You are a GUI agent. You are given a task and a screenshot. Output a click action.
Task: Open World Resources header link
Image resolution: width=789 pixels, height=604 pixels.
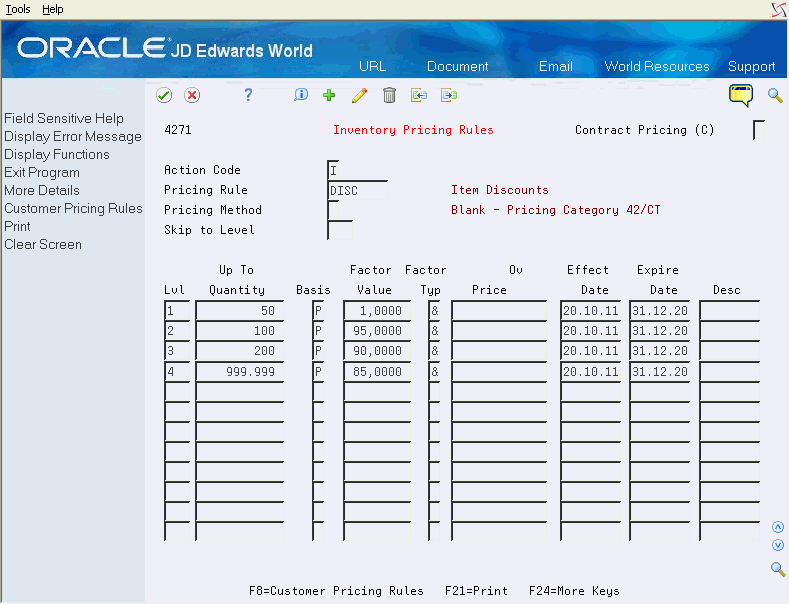(x=657, y=66)
